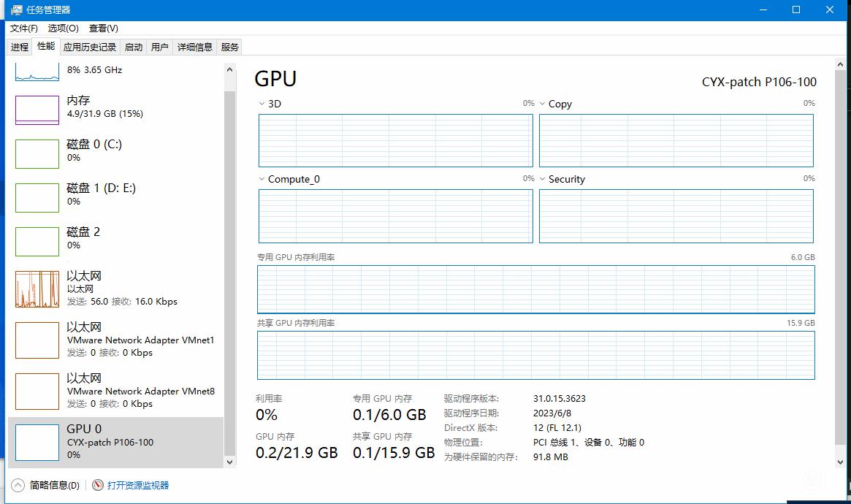Select the VMnet8 adapter thumbnail graph

tap(37, 392)
